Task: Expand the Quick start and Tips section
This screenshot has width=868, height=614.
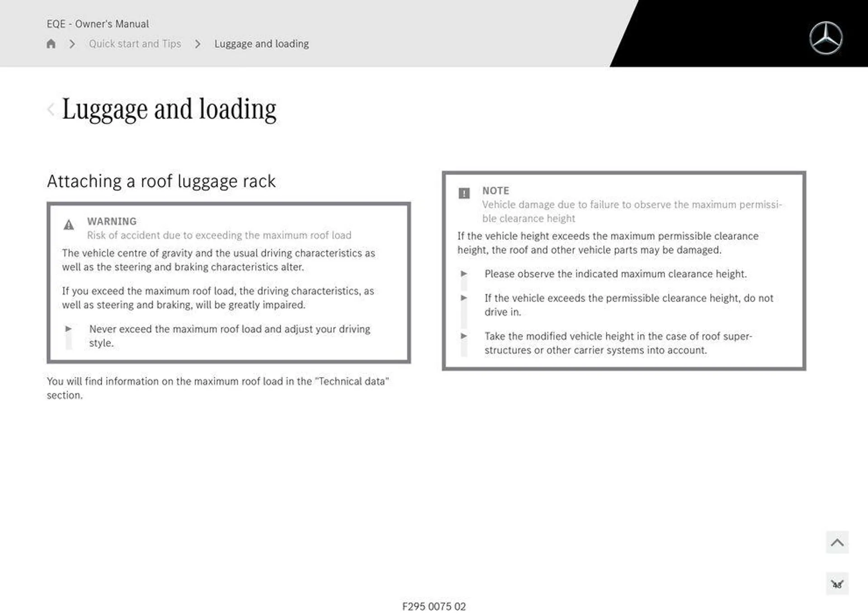Action: point(136,43)
